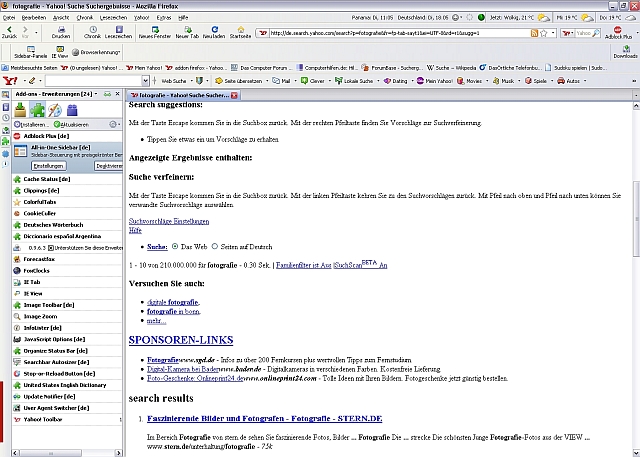Image resolution: width=640 pixels, height=457 pixels.
Task: Click the URL address bar
Action: click(x=400, y=33)
